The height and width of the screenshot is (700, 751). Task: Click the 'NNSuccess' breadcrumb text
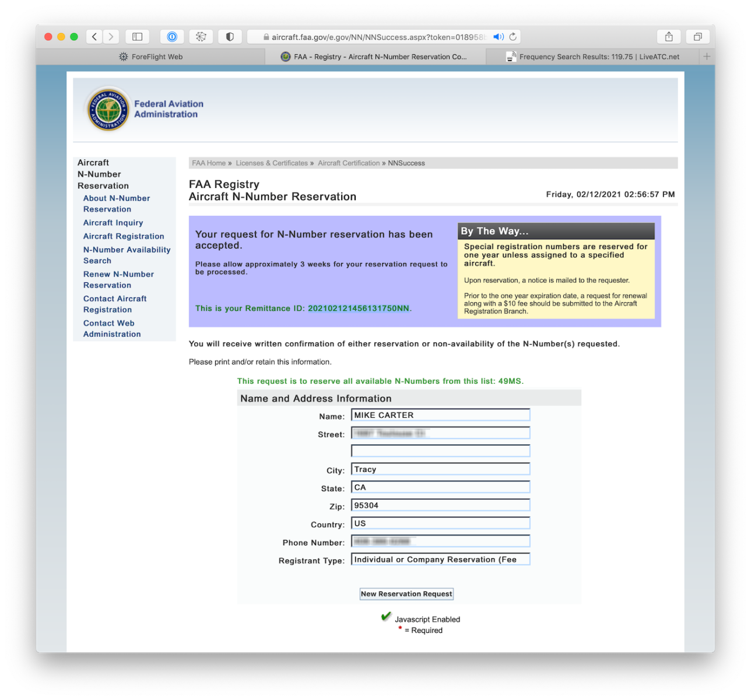(406, 163)
